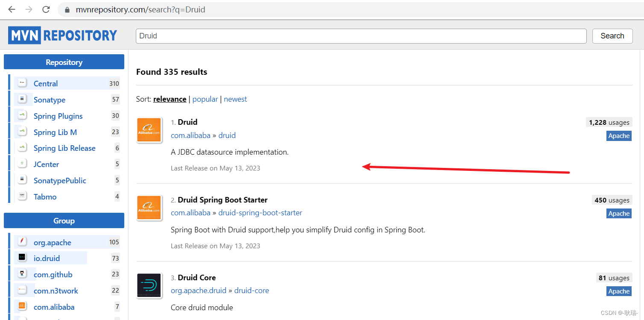The image size is (644, 320).
Task: Focus the Druid search input field
Action: click(x=361, y=36)
